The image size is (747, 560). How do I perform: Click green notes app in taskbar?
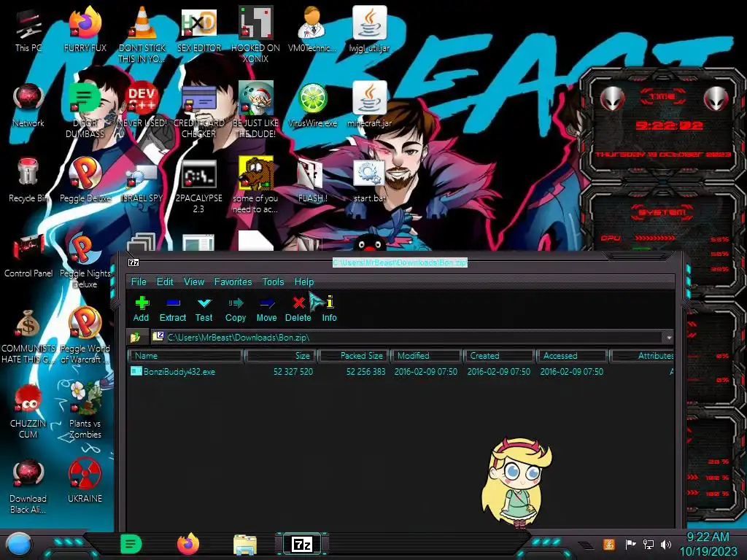tap(131, 544)
